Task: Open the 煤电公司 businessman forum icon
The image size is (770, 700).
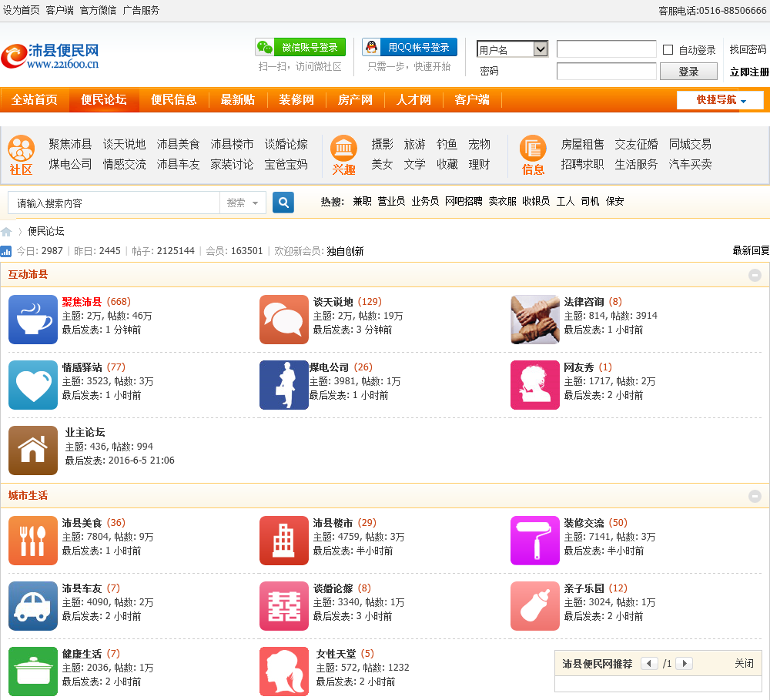Action: coord(284,384)
